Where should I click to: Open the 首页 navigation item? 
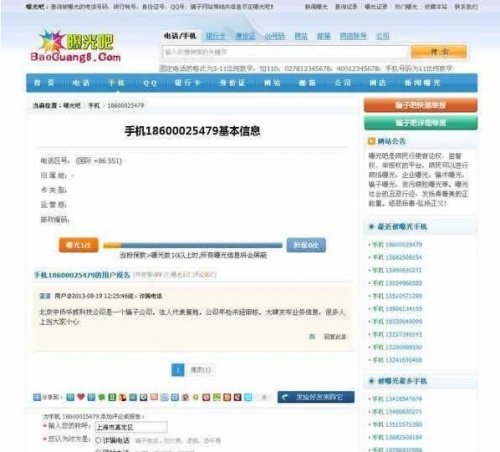[44, 83]
